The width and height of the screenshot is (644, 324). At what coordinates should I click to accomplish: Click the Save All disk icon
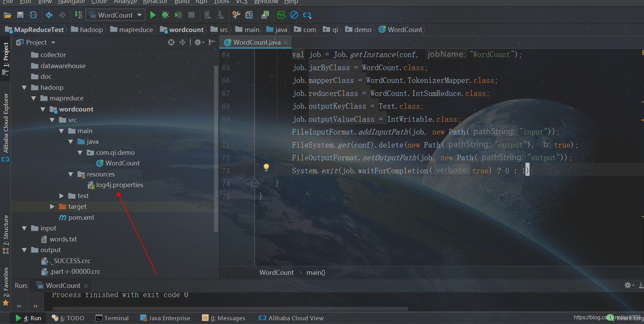(x=20, y=15)
